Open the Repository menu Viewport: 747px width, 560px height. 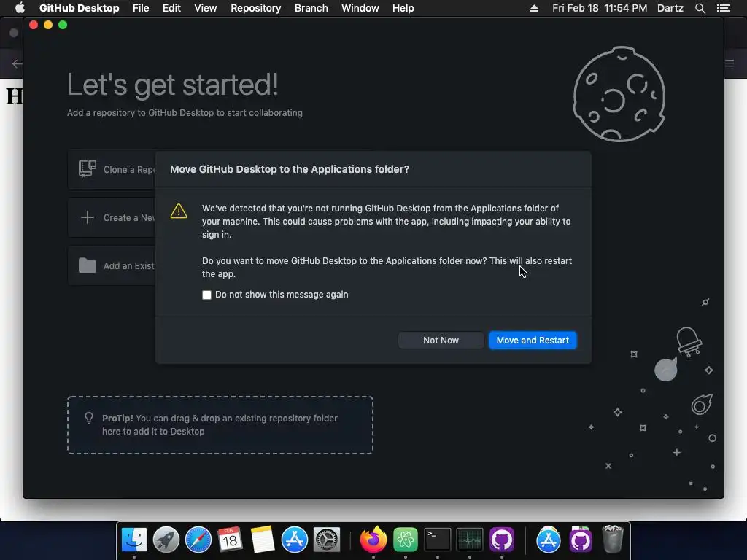(x=256, y=8)
